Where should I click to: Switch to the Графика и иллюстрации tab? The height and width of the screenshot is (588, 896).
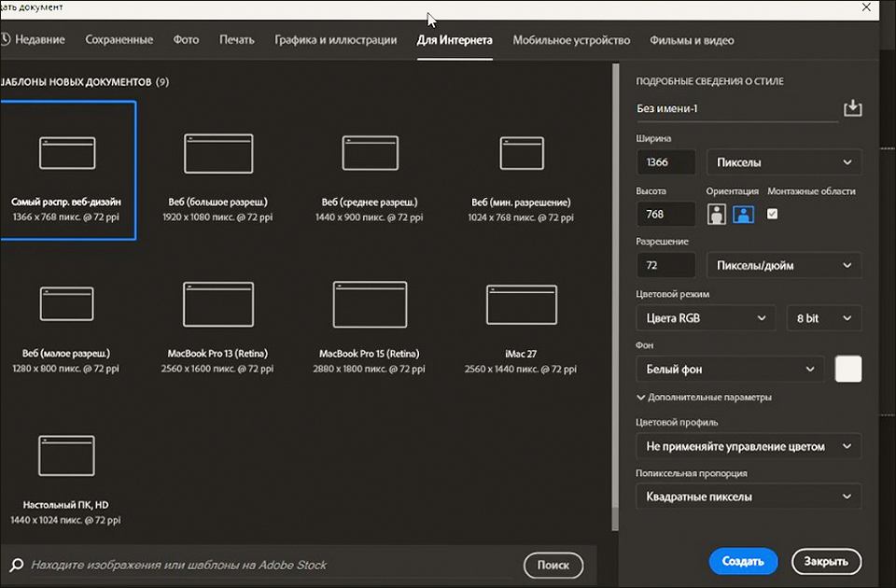pyautogui.click(x=335, y=40)
